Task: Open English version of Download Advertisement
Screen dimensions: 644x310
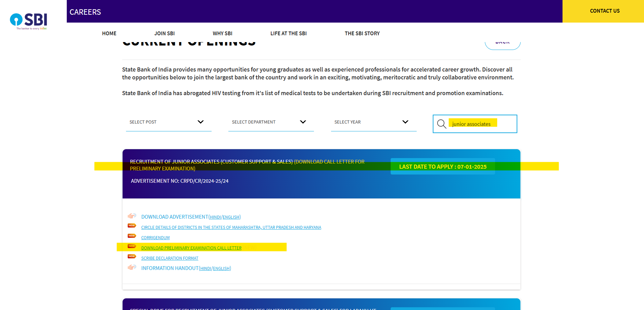Action: click(x=231, y=217)
